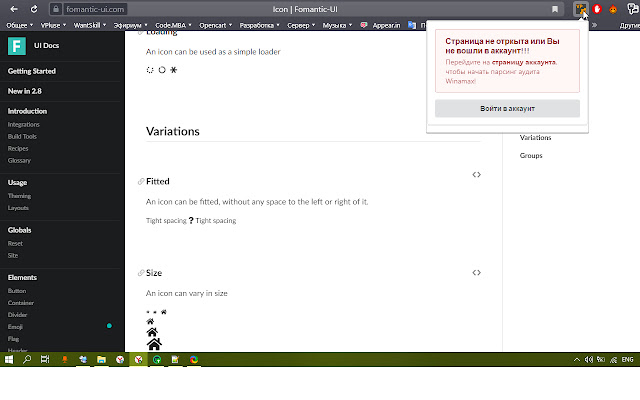The height and width of the screenshot is (400, 640).
Task: Open Flag under Elements
Action: point(13,339)
